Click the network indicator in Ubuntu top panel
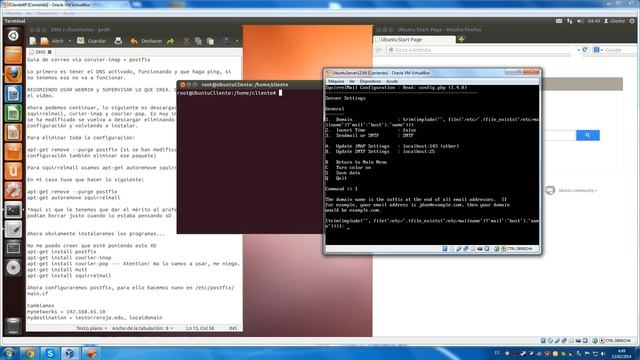This screenshot has width=640, height=360. tap(569, 21)
